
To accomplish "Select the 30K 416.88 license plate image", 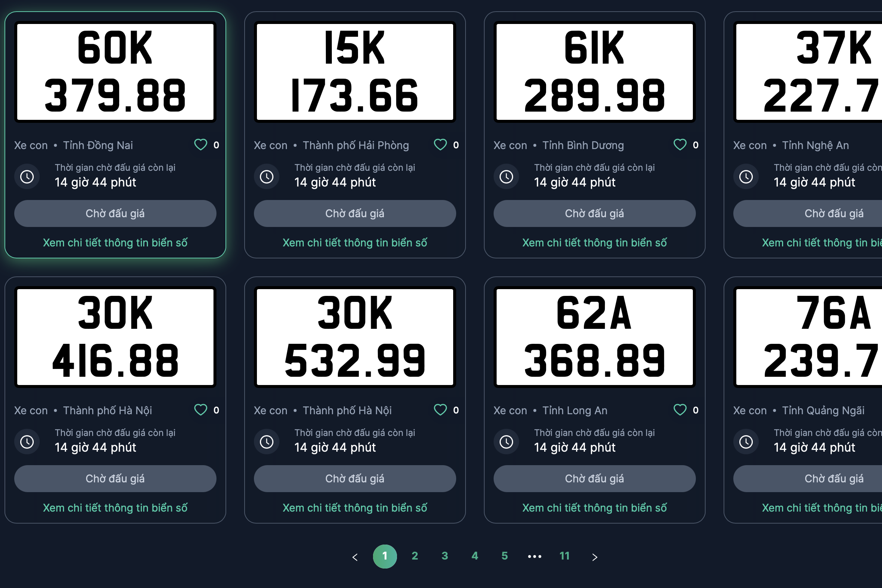I will [115, 337].
